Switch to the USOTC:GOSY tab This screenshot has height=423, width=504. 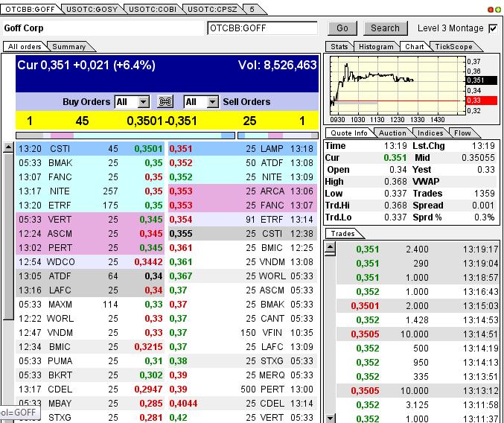tap(92, 10)
